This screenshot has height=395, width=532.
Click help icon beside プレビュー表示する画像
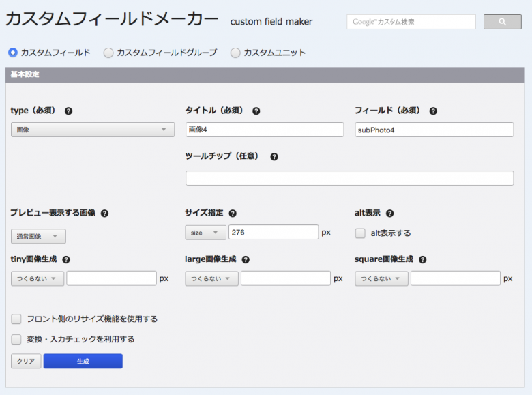(x=105, y=214)
